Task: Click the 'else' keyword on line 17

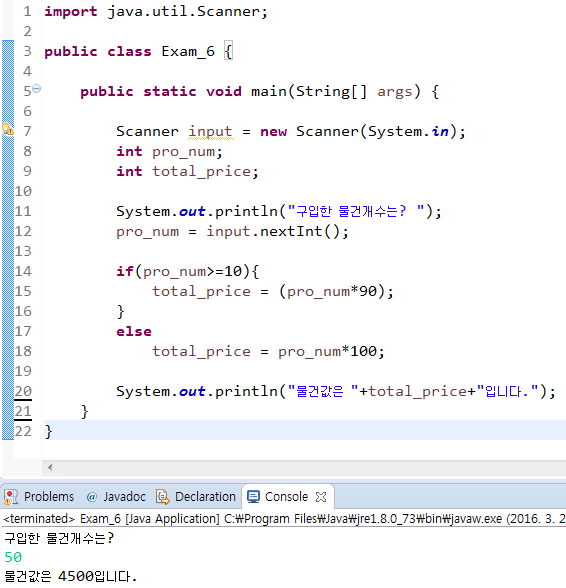Action: pos(134,331)
